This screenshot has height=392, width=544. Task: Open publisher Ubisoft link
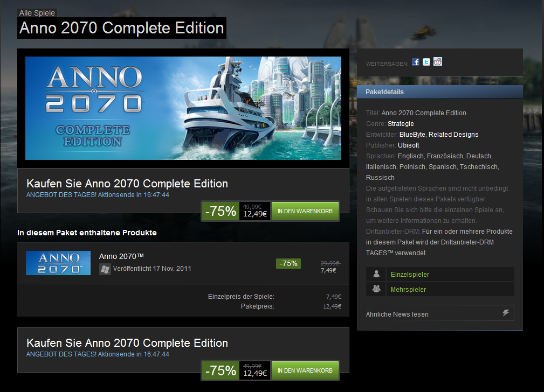click(408, 145)
